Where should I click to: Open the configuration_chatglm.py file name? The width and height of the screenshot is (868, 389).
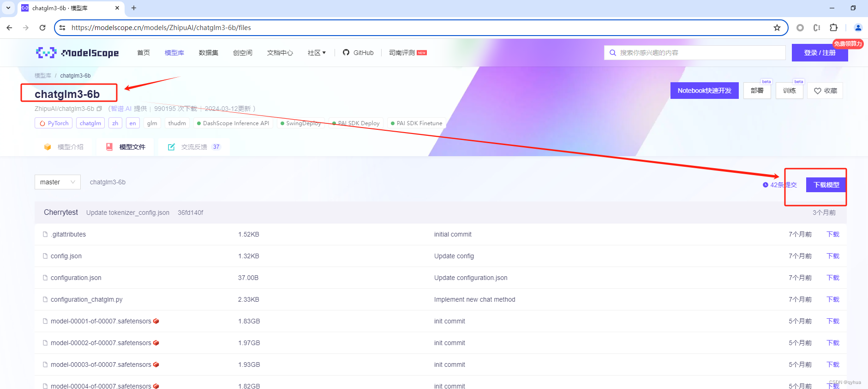coord(87,299)
